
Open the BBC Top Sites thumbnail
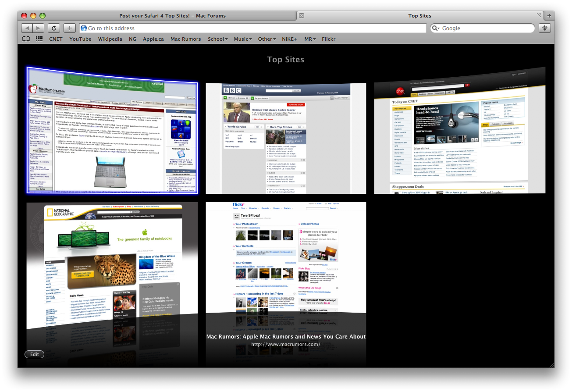point(286,139)
